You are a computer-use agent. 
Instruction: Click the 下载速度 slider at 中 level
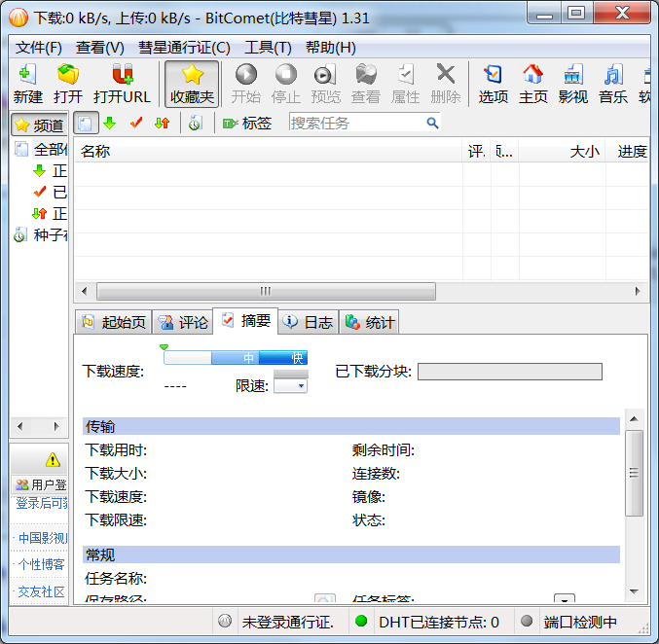pos(248,358)
